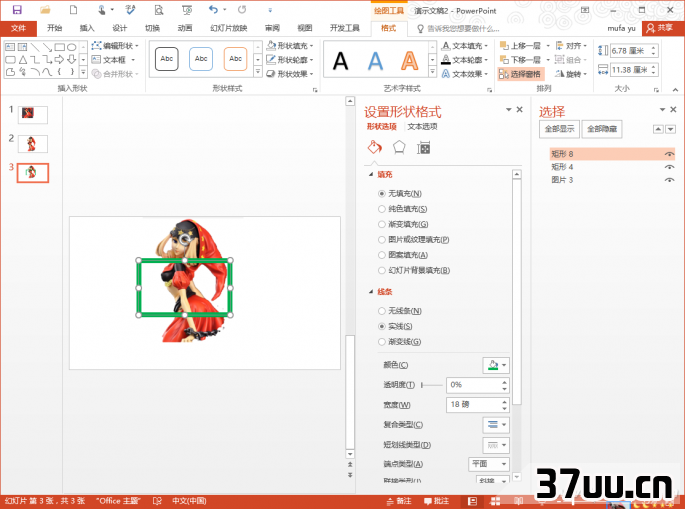Image resolution: width=685 pixels, height=509 pixels.
Task: Collapse the 填充 fill section
Action: tap(371, 174)
